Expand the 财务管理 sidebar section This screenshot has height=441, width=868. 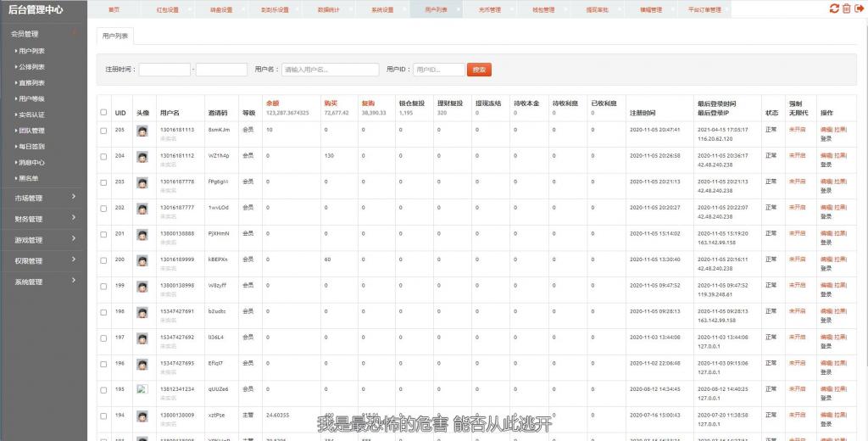(43, 219)
